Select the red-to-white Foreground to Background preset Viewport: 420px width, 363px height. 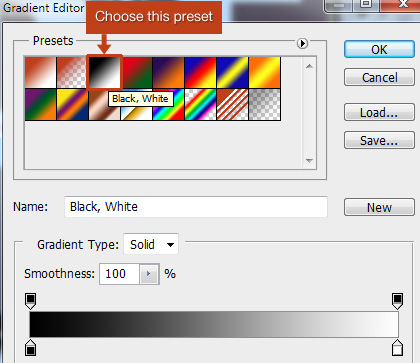coord(41,73)
